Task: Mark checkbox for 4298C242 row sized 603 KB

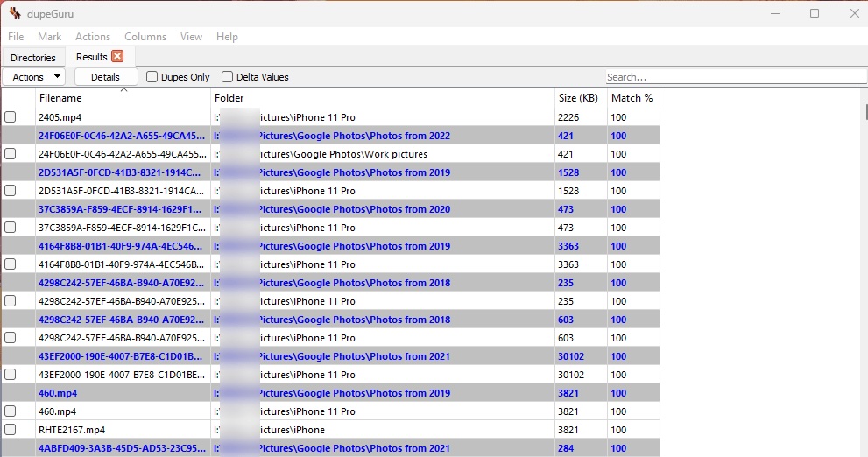Action: point(10,338)
